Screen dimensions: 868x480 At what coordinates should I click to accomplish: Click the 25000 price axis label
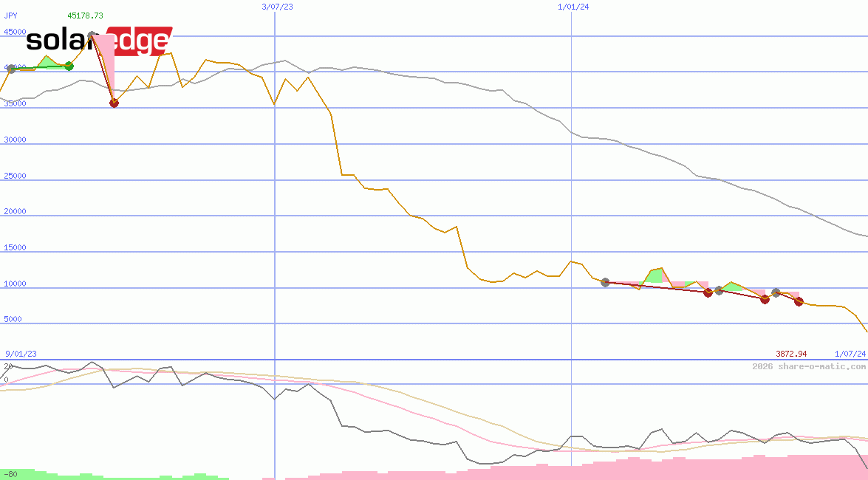pos(15,176)
